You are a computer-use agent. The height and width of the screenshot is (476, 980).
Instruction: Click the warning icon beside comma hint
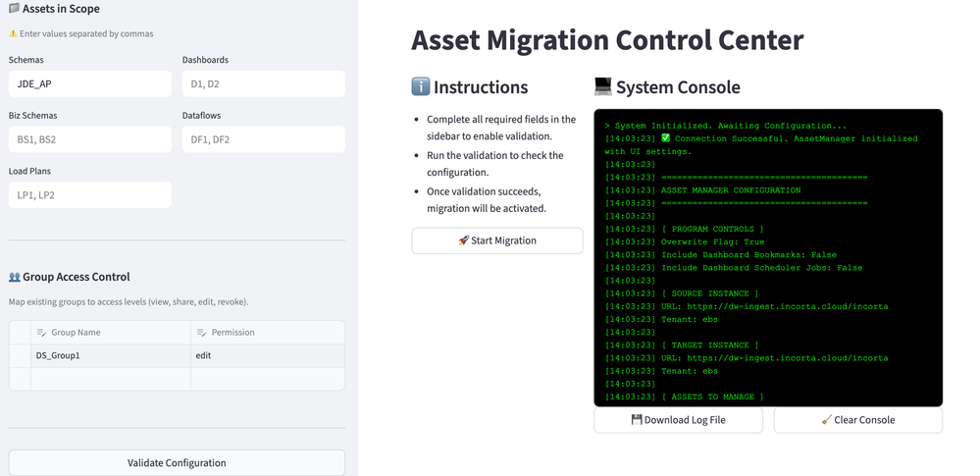click(x=13, y=33)
